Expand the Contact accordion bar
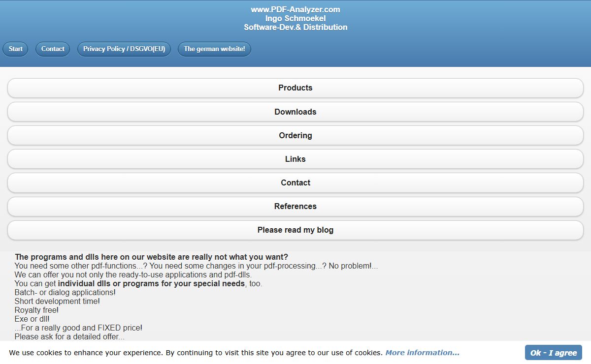591x364 pixels. click(295, 182)
